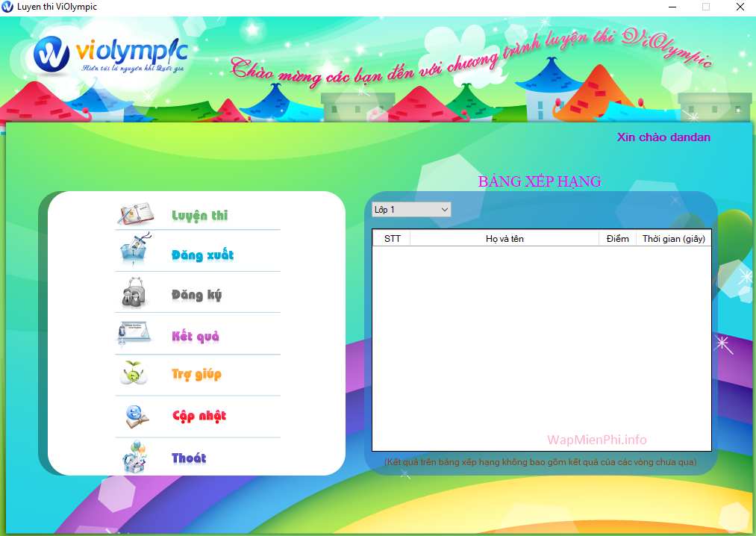Click the BẢNG XẾP HẠNG heading
Image resolution: width=756 pixels, height=536 pixels.
click(x=540, y=181)
